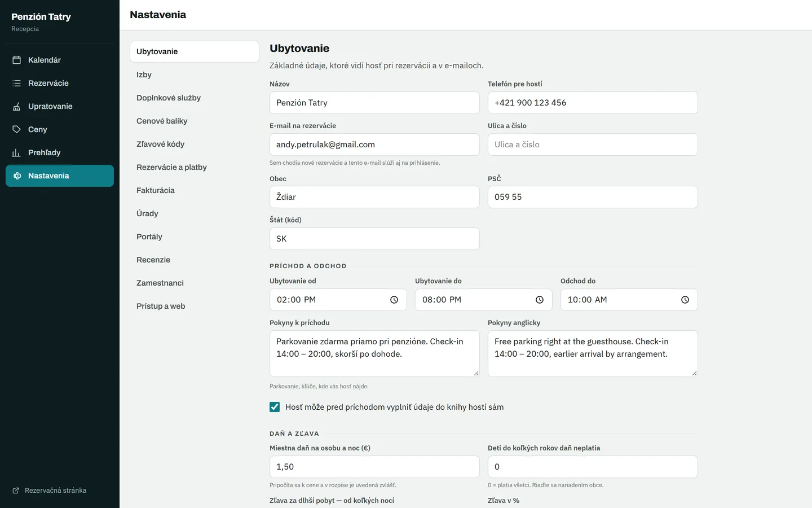
Task: Switch to Cenové balíky section
Action: (x=195, y=121)
